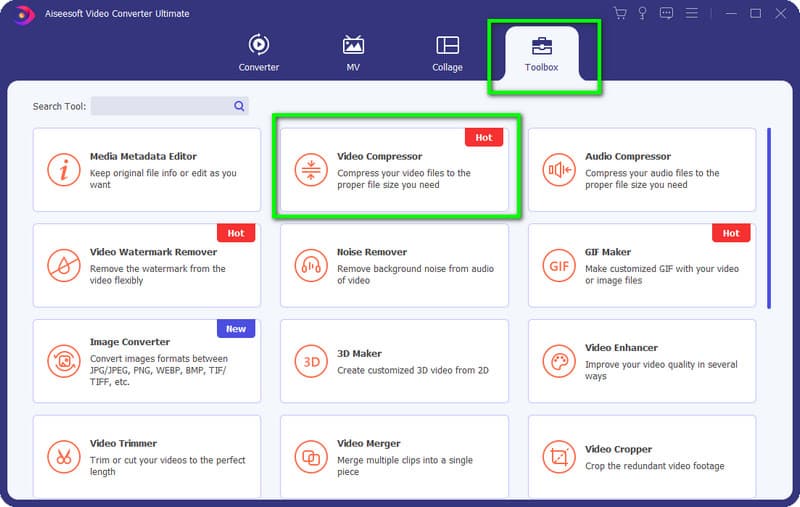Click the shopping cart purchase icon
The width and height of the screenshot is (800, 507).
tap(620, 13)
